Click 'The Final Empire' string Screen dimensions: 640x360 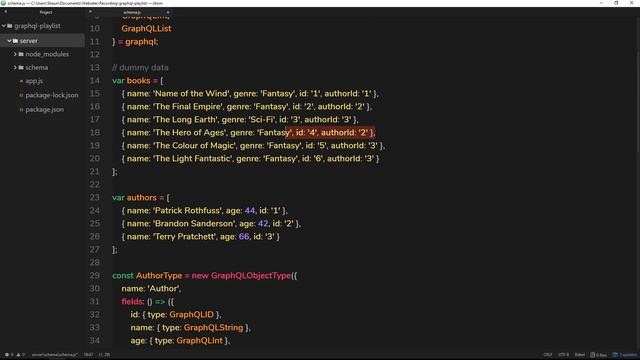coord(188,107)
